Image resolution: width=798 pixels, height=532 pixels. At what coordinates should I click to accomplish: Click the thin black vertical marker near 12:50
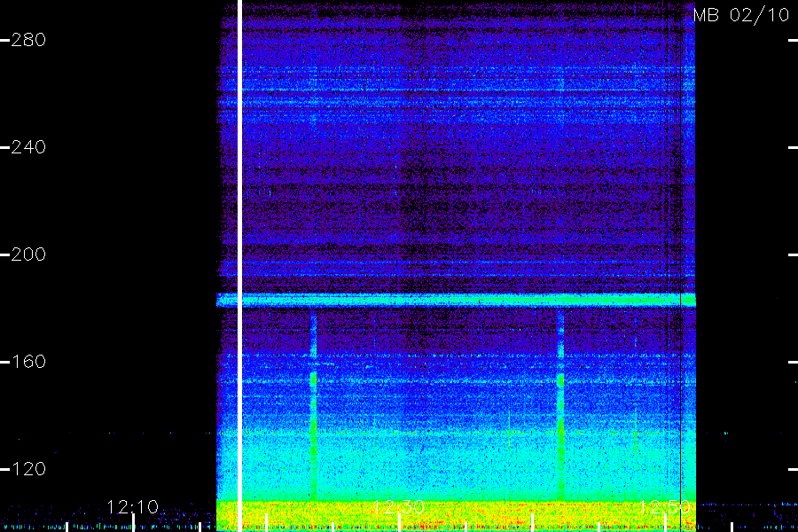[x=681, y=266]
